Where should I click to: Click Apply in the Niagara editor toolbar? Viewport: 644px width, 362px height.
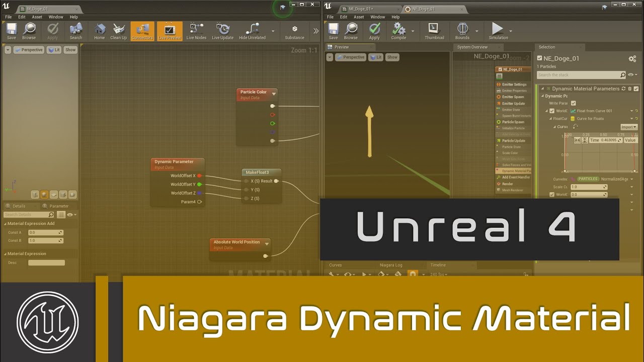pos(374,31)
